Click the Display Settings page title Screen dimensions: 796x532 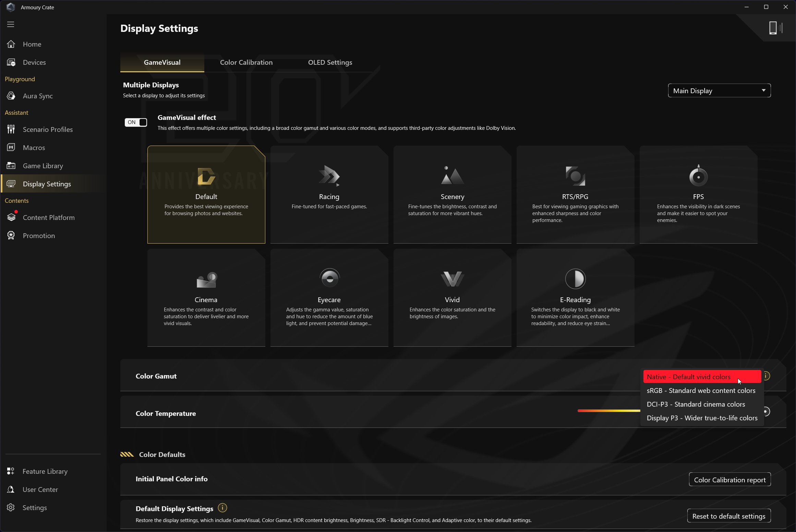pyautogui.click(x=159, y=28)
